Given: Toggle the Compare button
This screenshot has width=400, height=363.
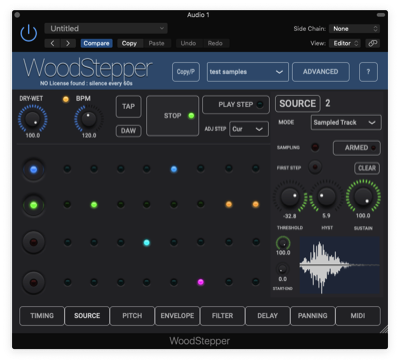Looking at the screenshot, I should point(96,43).
